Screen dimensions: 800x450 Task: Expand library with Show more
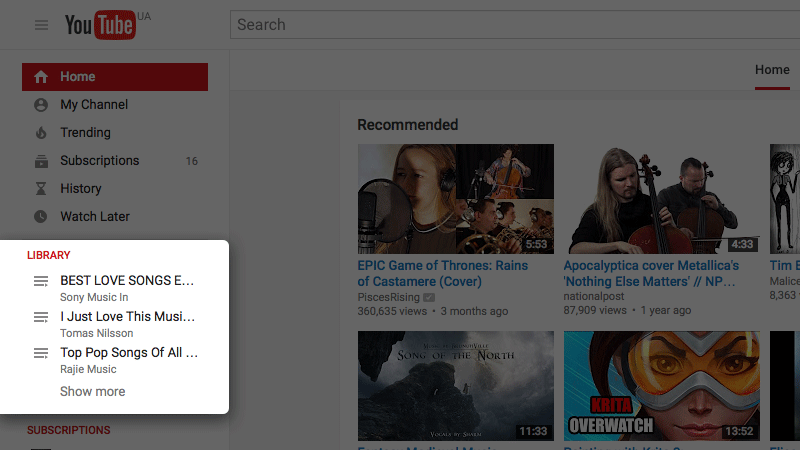[x=92, y=391]
